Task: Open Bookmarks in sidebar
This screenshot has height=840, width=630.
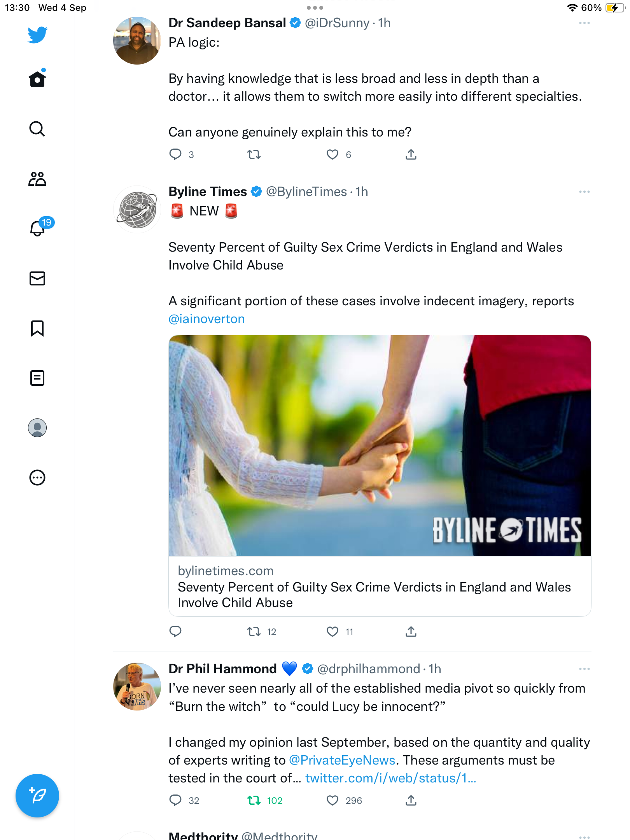Action: point(37,328)
